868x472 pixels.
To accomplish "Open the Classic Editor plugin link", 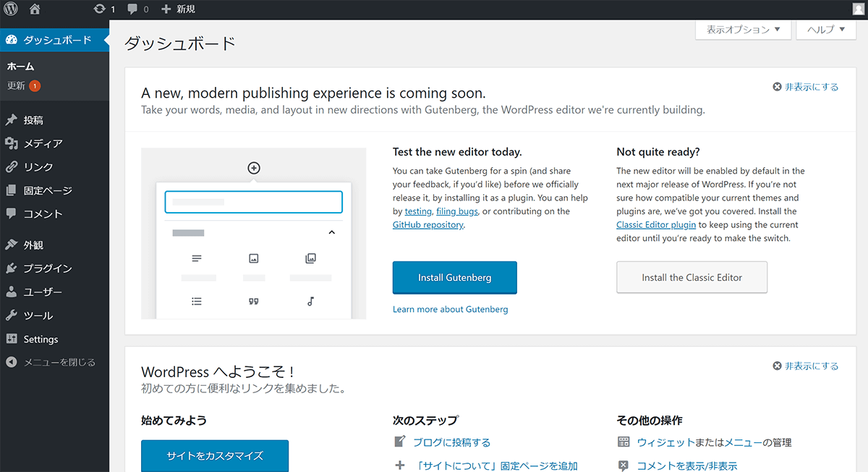I will pyautogui.click(x=656, y=225).
